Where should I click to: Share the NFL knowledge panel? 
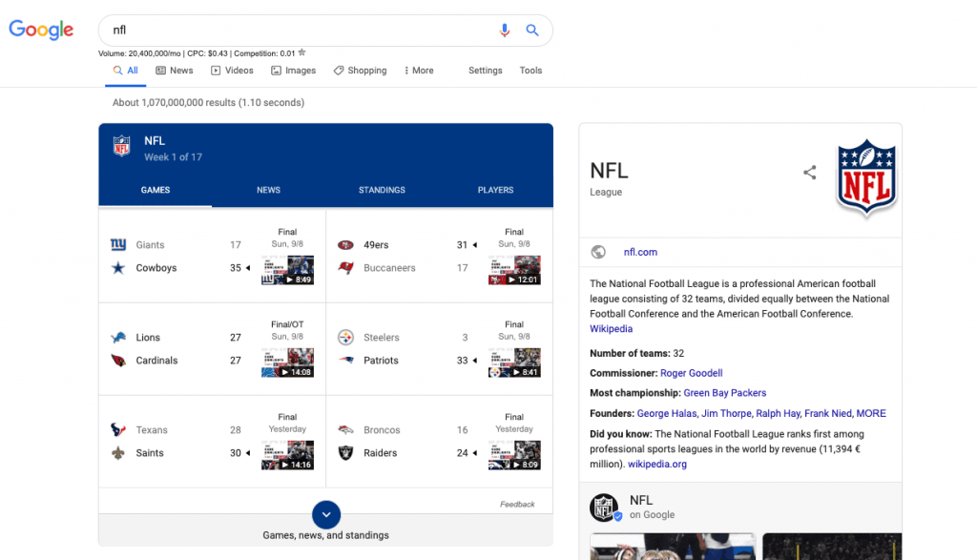tap(809, 173)
